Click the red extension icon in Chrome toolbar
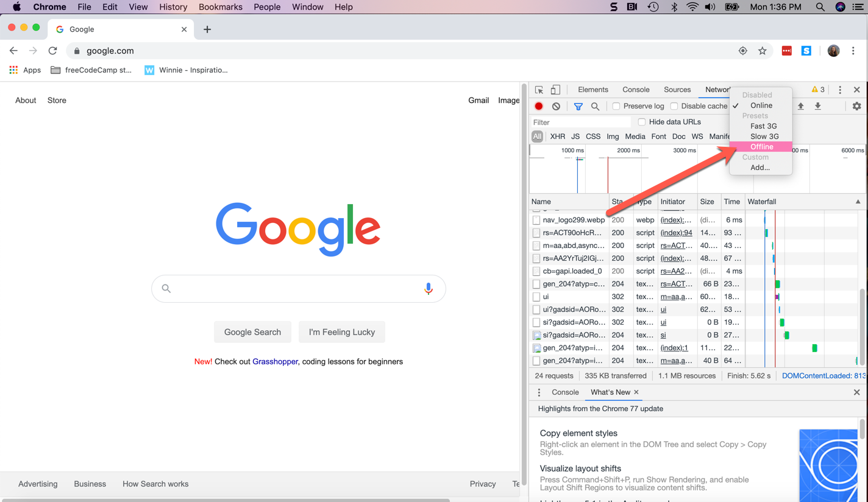Viewport: 868px width, 502px height. [786, 51]
